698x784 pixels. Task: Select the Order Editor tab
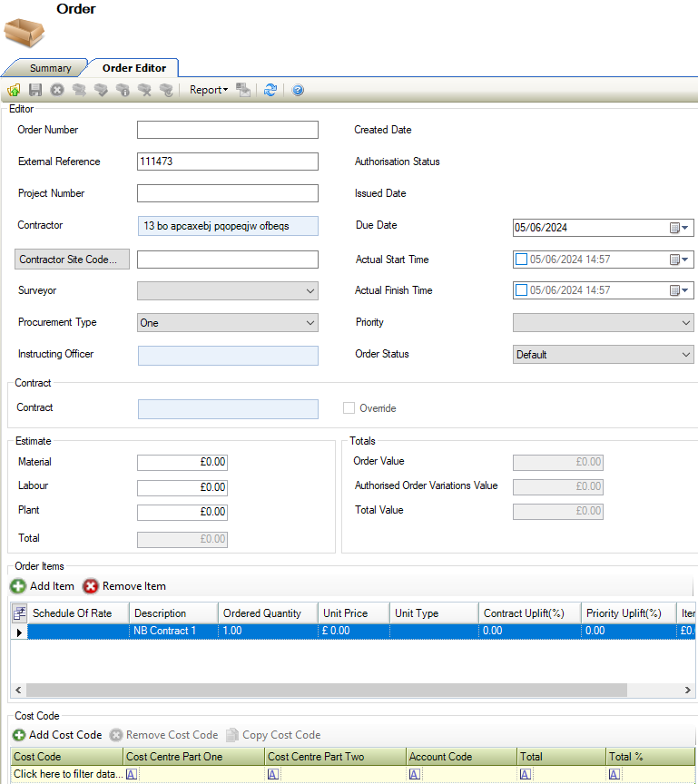(133, 68)
